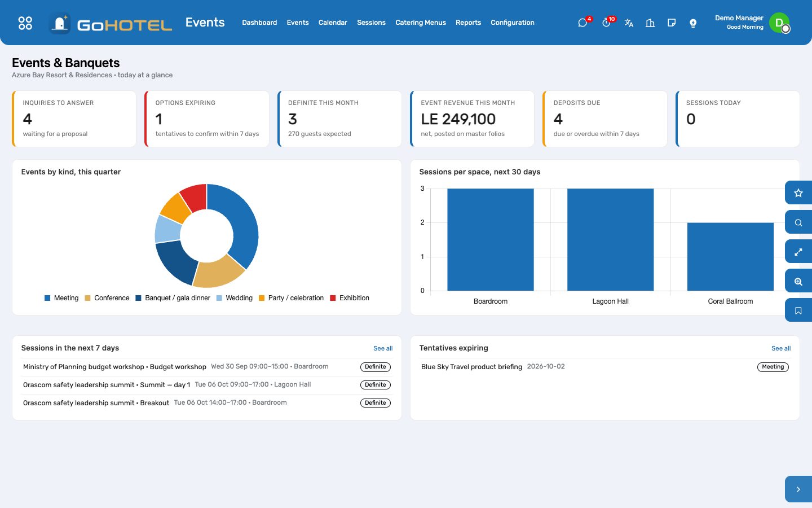Click Definite badge on Breakout row

(376, 403)
